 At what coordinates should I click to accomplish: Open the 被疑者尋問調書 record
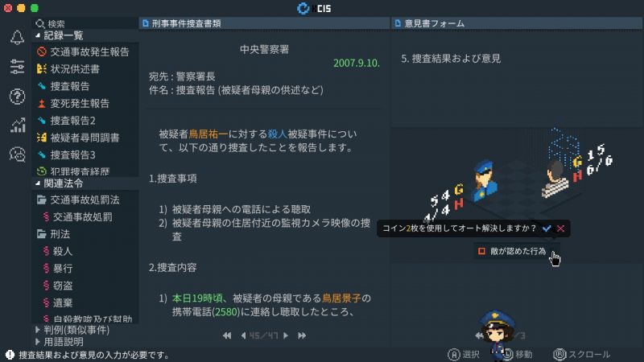click(x=85, y=138)
